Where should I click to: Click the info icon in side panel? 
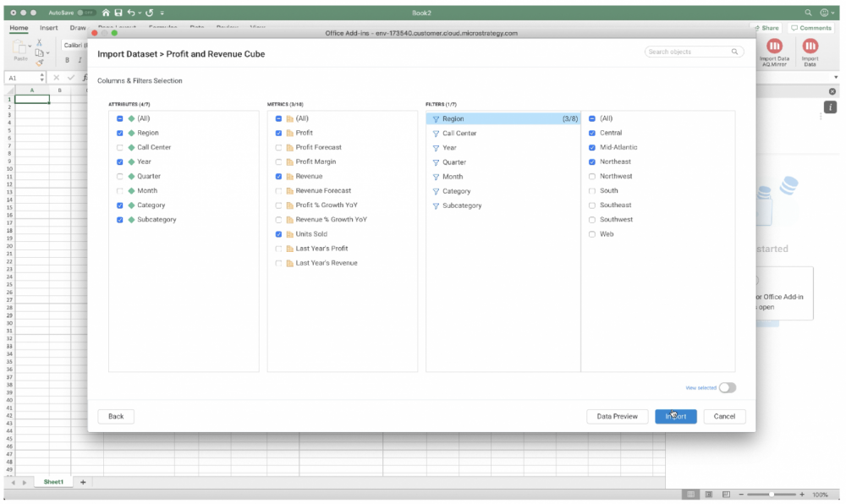(x=831, y=107)
